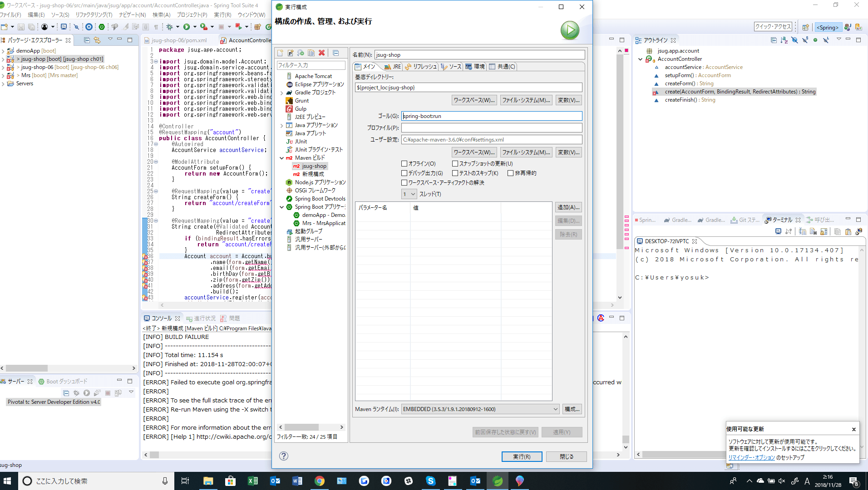Create a new launch configuration in the dialog
This screenshot has width=868, height=490.
click(x=280, y=53)
